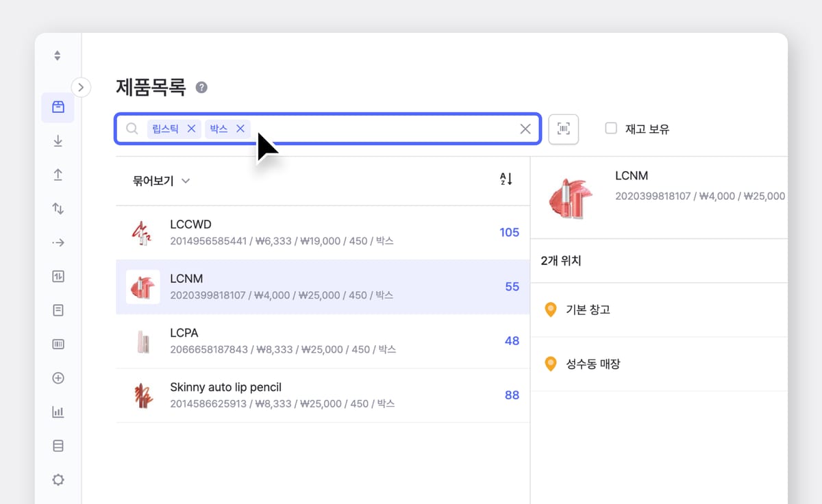This screenshot has width=822, height=504.
Task: Select the stock-in download arrow icon
Action: pos(58,141)
